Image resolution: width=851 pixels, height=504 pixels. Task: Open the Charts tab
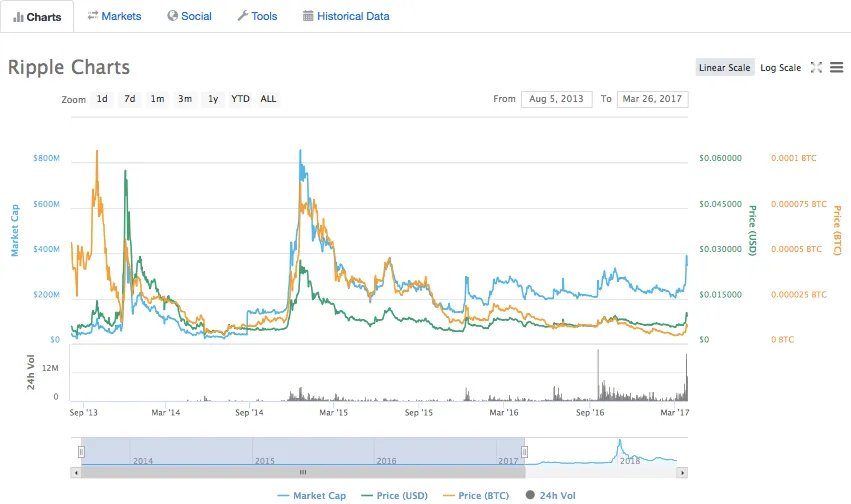[37, 17]
